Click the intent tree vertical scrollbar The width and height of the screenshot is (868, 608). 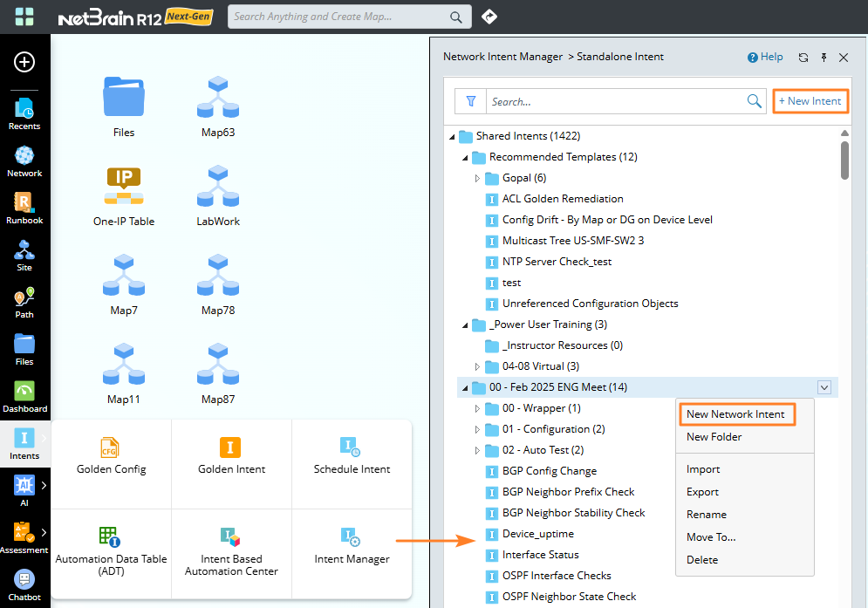click(844, 159)
